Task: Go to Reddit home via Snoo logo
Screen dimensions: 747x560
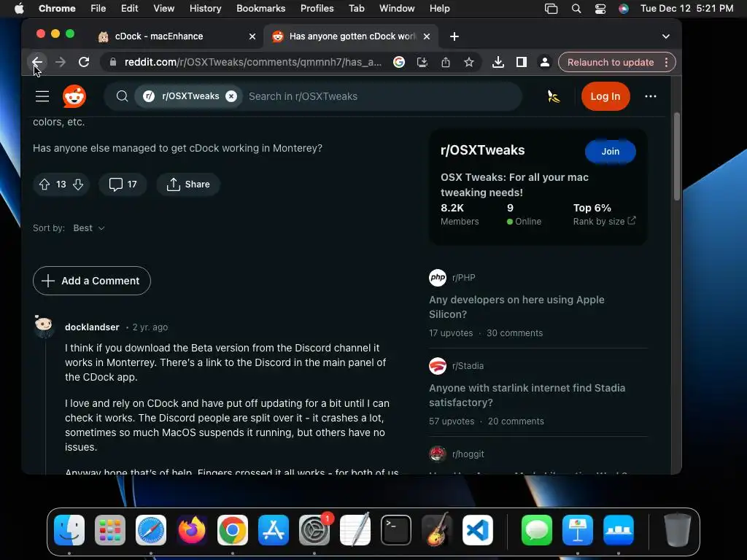Action: [74, 96]
